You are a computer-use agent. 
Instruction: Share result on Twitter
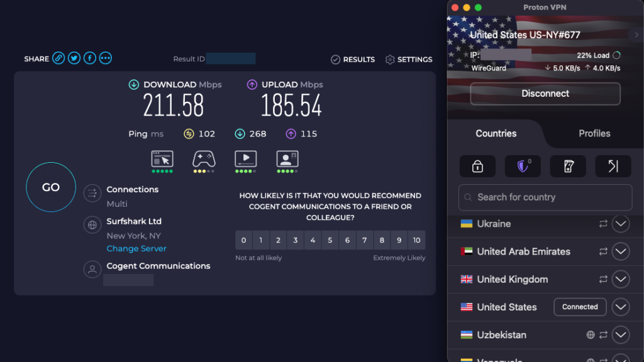[x=74, y=58]
